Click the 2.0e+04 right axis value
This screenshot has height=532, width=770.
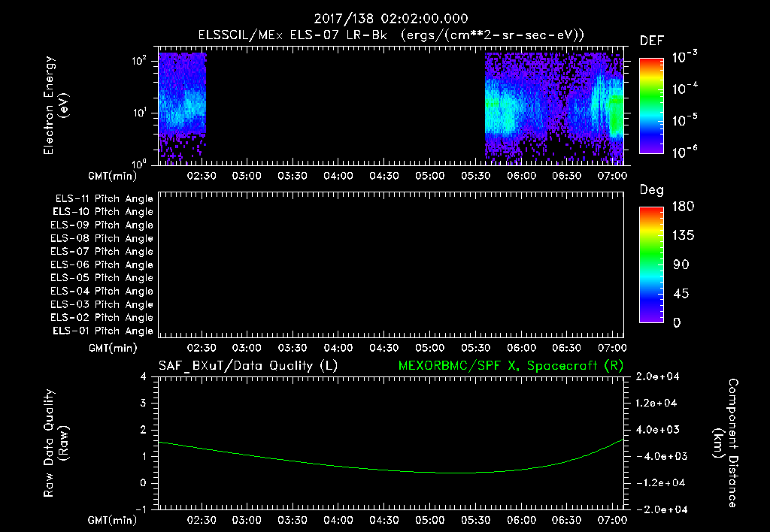pos(657,377)
